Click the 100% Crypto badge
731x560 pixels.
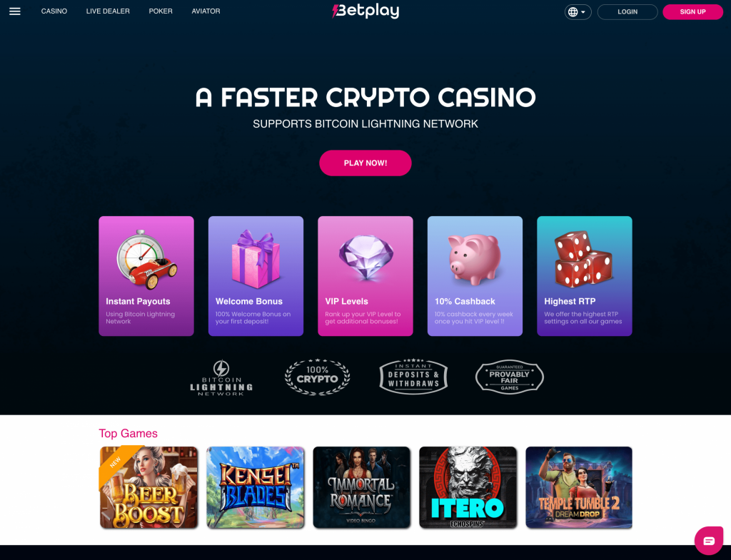[x=318, y=377]
